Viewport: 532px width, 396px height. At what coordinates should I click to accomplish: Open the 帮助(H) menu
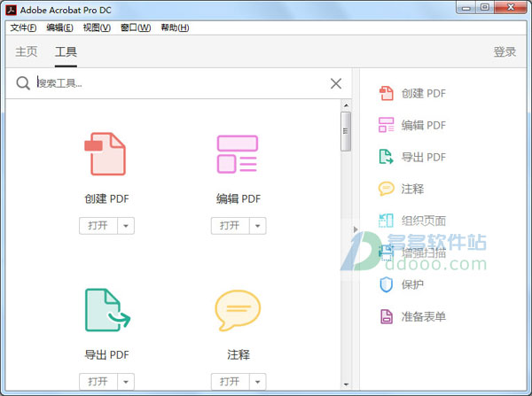tap(175, 27)
